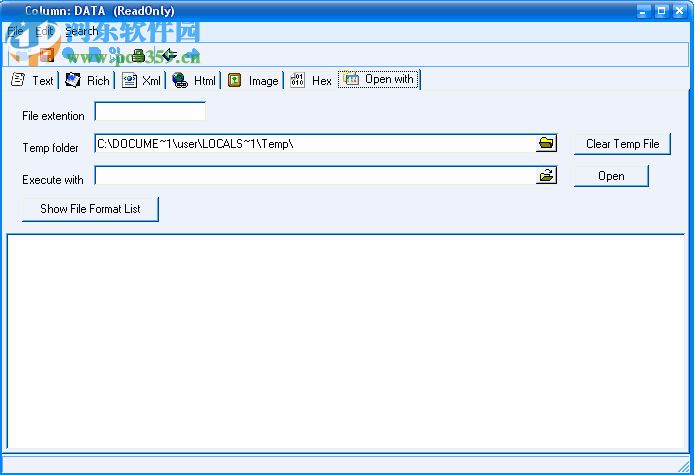Click the left arrow toolbar icon
The width and height of the screenshot is (695, 475).
169,55
